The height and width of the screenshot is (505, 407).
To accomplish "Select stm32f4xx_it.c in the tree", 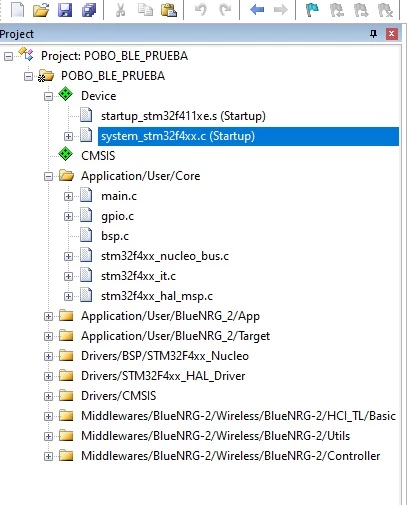I will pos(138,276).
